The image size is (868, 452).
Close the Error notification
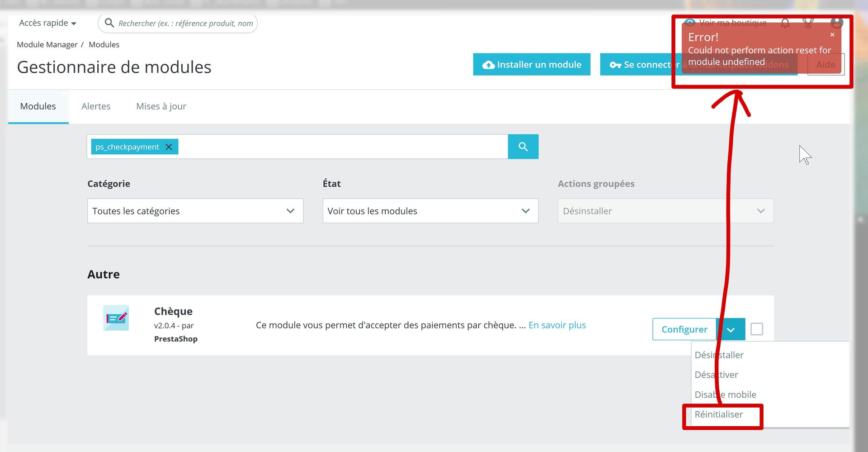pos(832,34)
